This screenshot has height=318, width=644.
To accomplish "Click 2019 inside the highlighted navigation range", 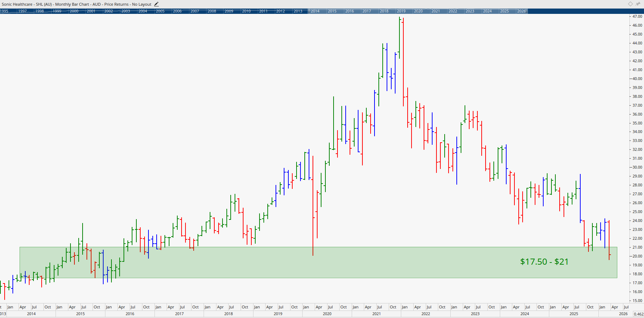I will 401,11.
